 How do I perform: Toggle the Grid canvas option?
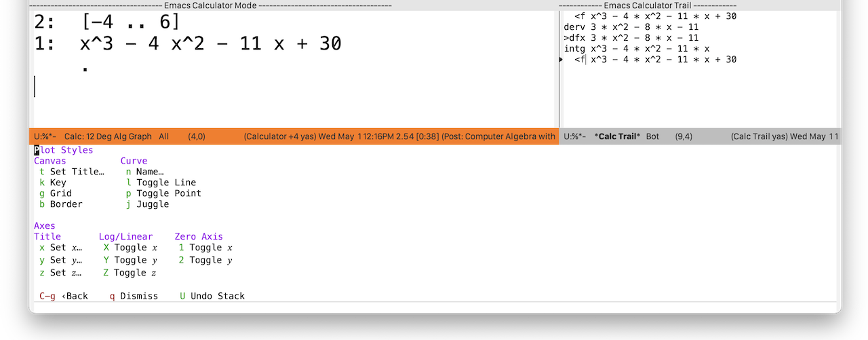(x=56, y=193)
